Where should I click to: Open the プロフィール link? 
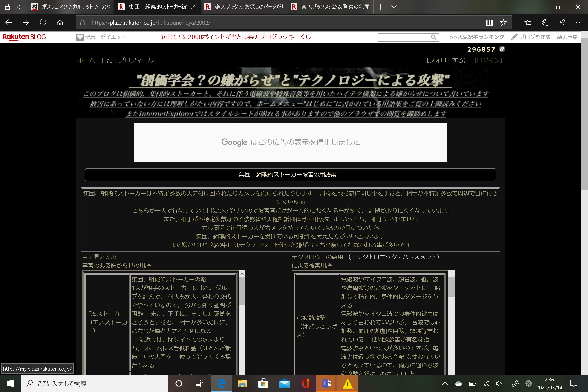pos(136,60)
